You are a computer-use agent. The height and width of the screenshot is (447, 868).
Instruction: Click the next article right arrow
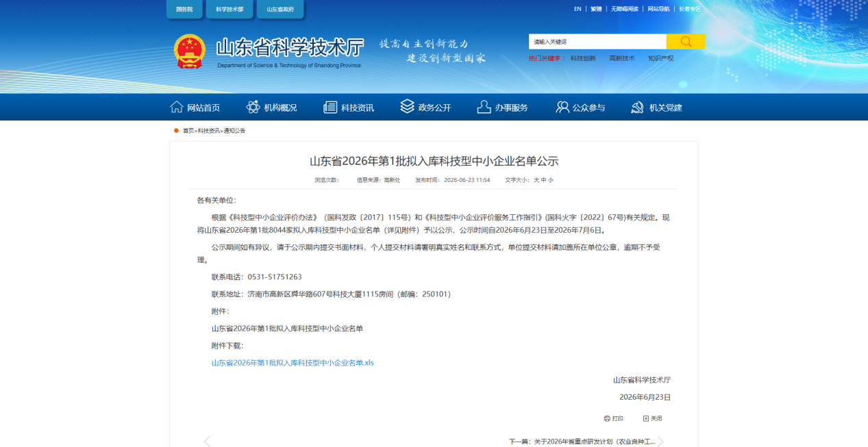click(x=660, y=442)
